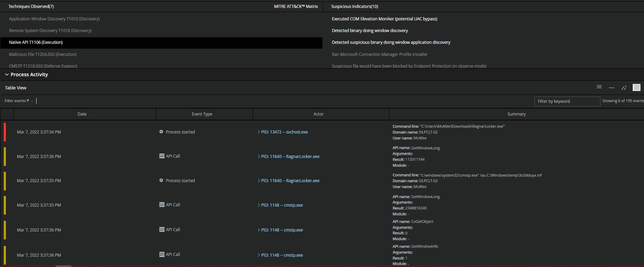Click gear icon of svchost.exe Process started row
The image size is (644, 267).
pos(161,132)
